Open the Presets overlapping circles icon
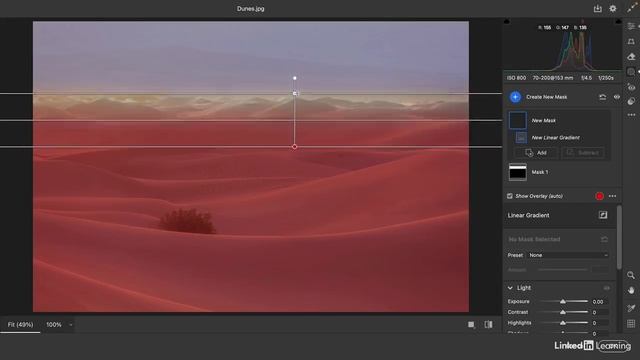Viewport: 640px width, 360px height. point(631,101)
